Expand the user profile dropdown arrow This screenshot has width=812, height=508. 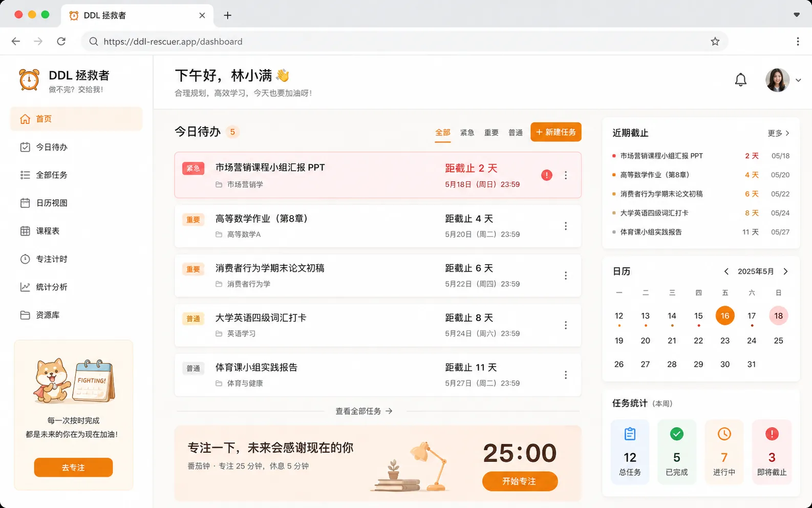coord(798,80)
